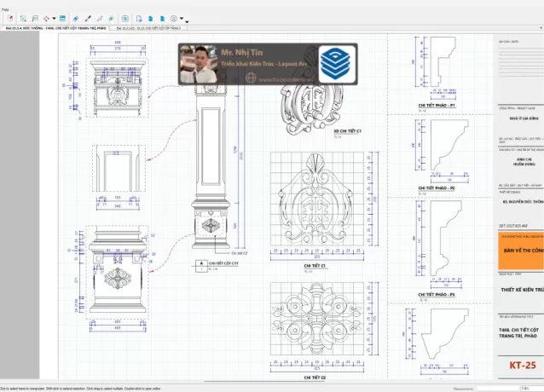Select the Dimension tool icon

[x=47, y=19]
